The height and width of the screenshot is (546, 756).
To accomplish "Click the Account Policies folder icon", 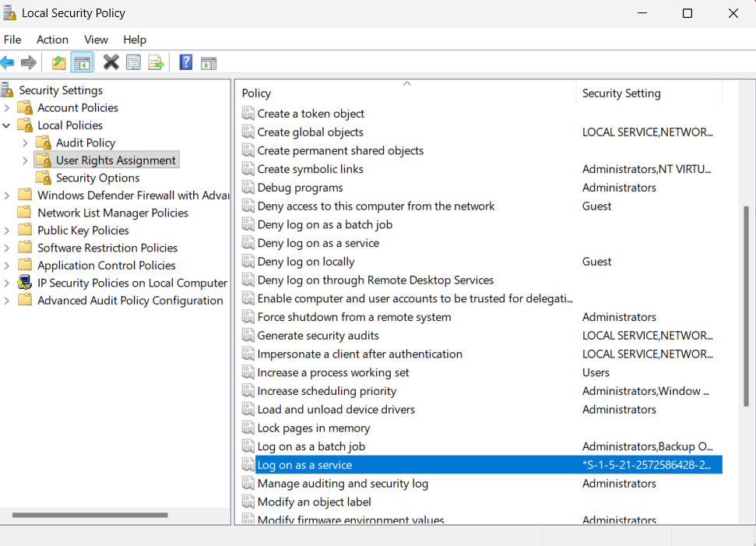I will [25, 107].
